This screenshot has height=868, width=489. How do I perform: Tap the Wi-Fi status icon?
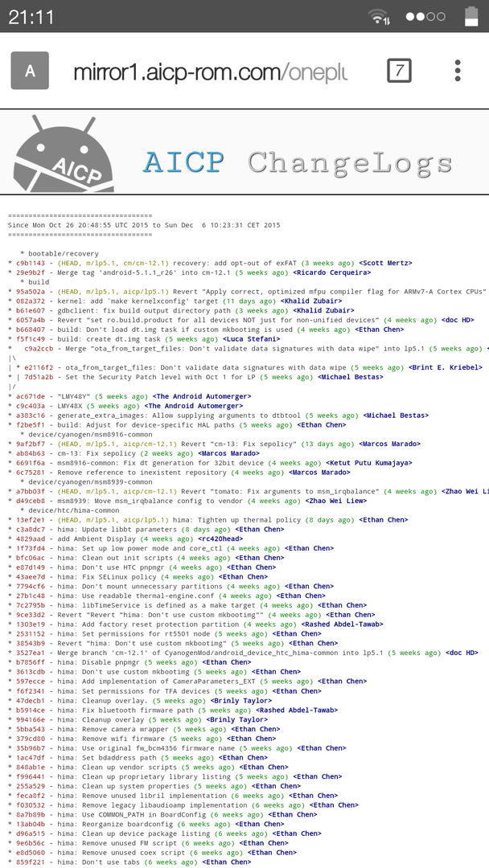tap(380, 17)
